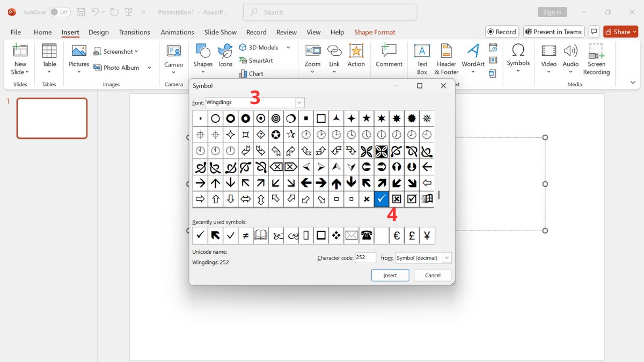Open the Slide Show tab
Image resolution: width=644 pixels, height=362 pixels.
pyautogui.click(x=221, y=32)
